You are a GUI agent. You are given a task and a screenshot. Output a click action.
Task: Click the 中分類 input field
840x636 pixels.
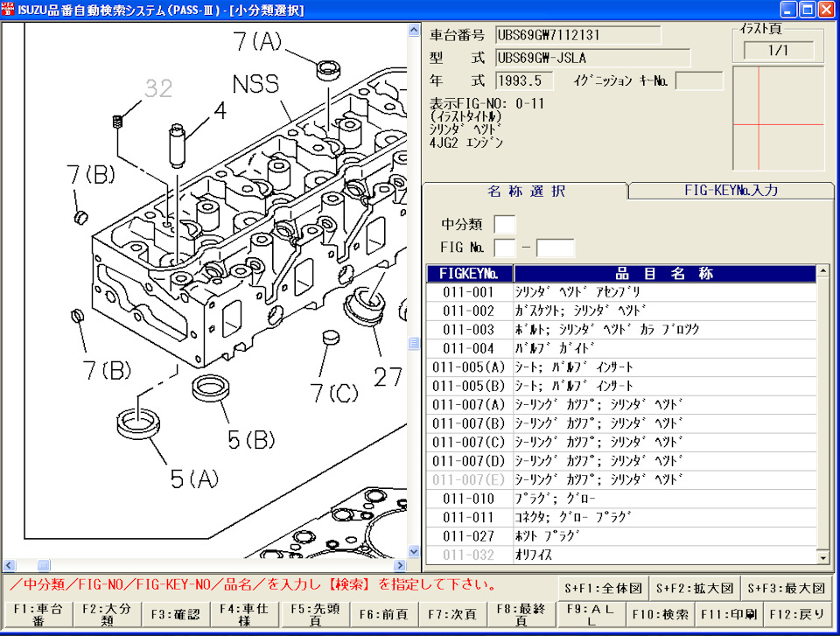pos(505,224)
